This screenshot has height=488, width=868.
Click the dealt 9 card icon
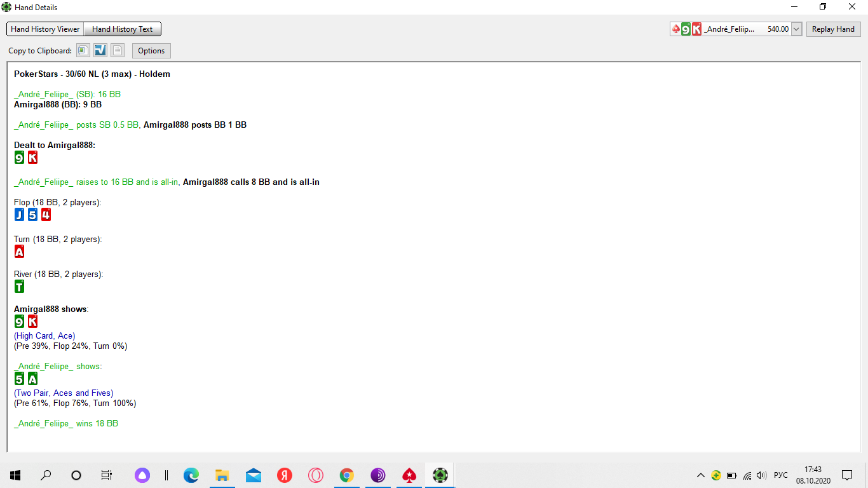[19, 158]
